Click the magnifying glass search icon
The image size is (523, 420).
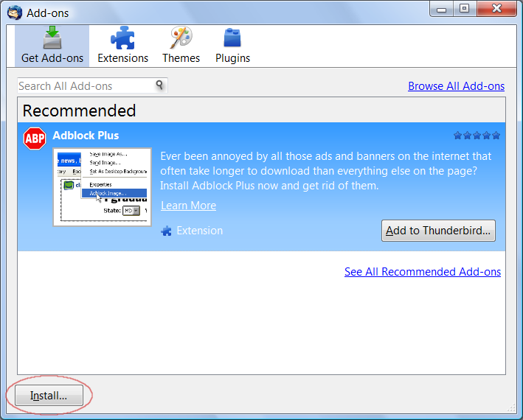[160, 85]
